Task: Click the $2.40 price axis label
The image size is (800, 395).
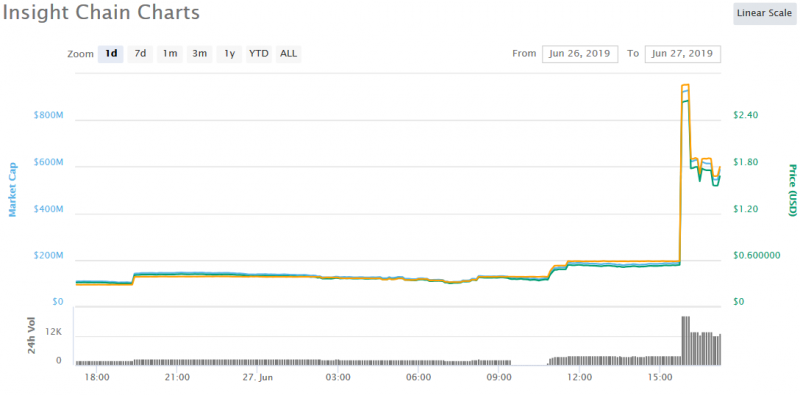Action: 745,115
